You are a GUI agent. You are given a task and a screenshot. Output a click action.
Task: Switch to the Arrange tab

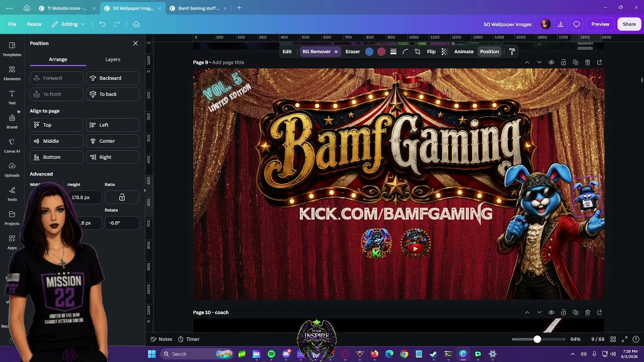coord(58,59)
